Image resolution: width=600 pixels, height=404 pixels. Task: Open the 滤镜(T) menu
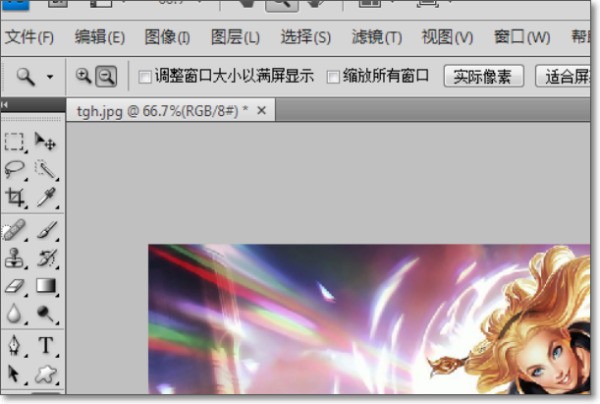click(x=377, y=37)
